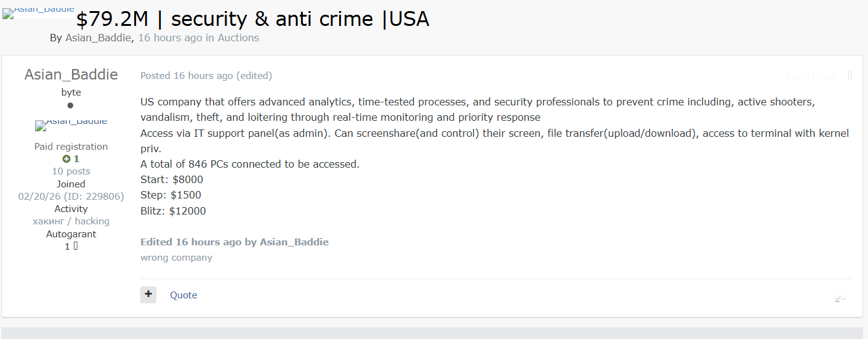Click the (edited) label next to timestamp

[x=254, y=76]
